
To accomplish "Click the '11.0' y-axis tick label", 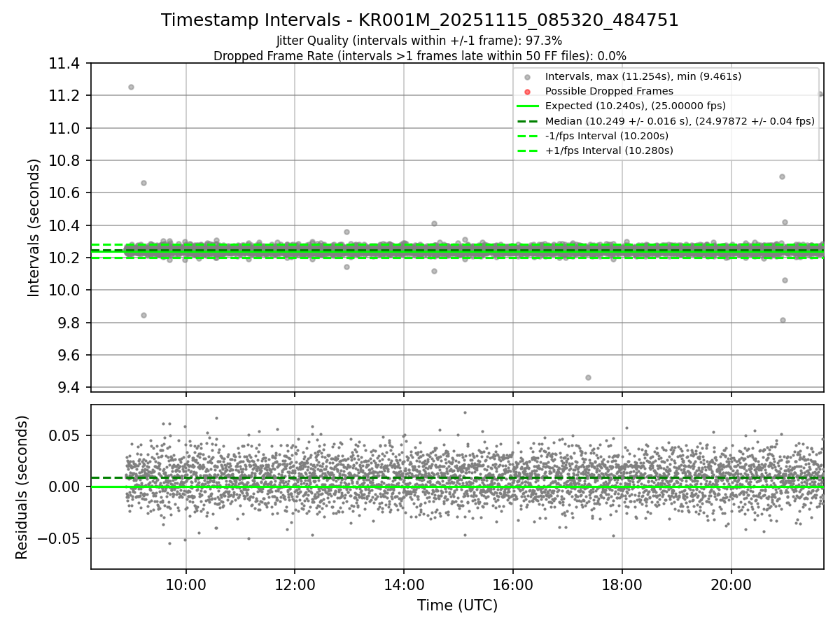I will (x=66, y=128).
